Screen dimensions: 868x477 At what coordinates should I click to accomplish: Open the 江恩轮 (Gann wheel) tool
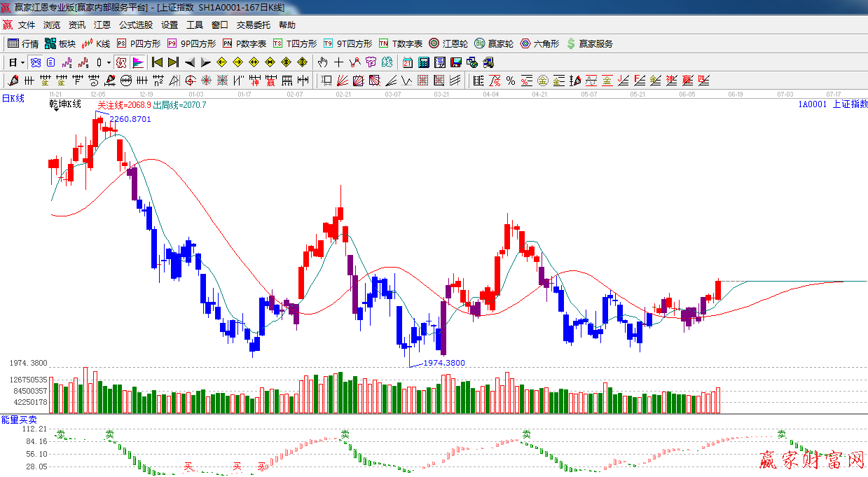[x=448, y=43]
